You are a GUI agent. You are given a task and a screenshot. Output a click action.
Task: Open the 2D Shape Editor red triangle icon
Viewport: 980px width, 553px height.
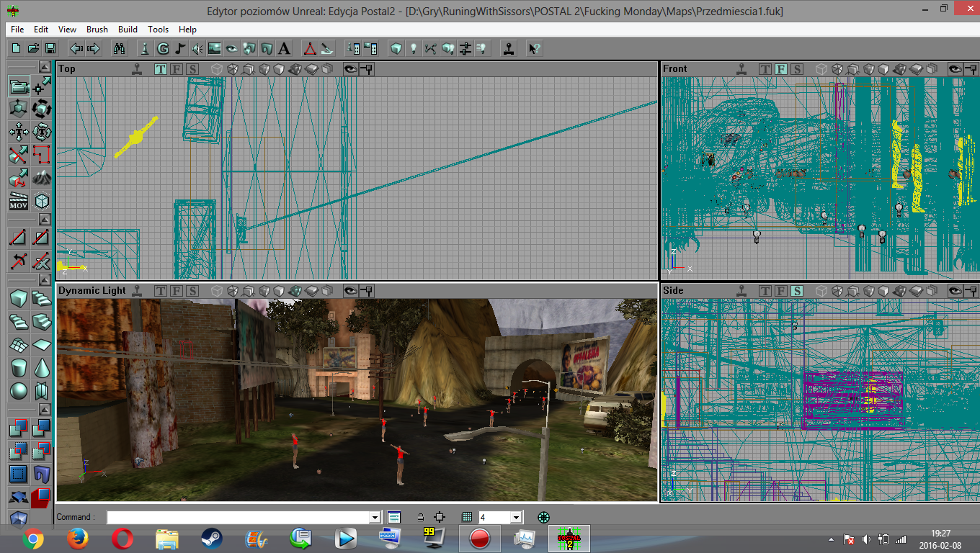[309, 48]
